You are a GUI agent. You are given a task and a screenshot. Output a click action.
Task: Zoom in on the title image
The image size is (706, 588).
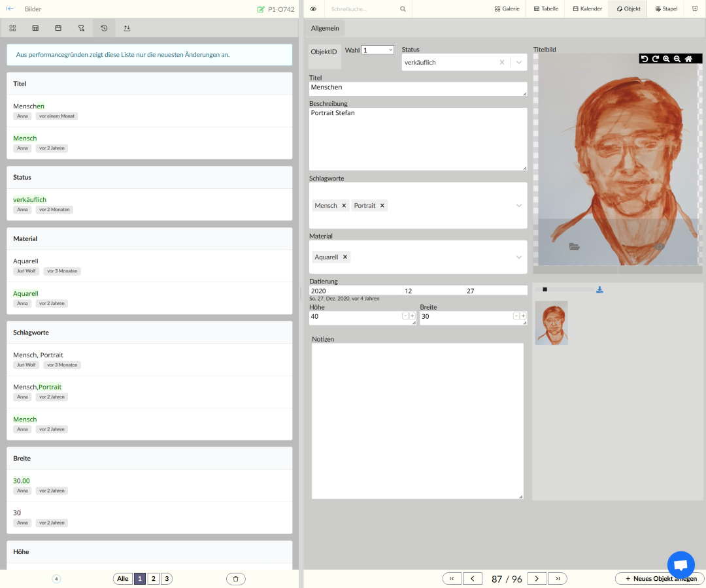666,59
